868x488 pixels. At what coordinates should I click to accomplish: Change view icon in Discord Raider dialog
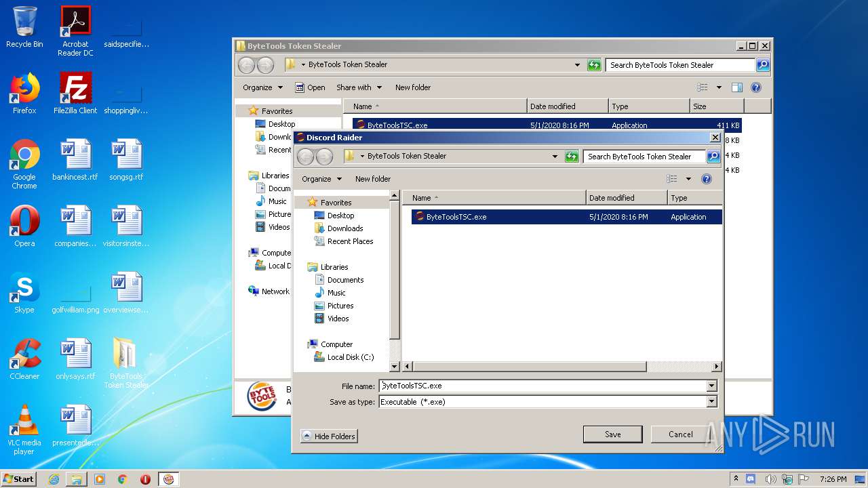(x=672, y=179)
